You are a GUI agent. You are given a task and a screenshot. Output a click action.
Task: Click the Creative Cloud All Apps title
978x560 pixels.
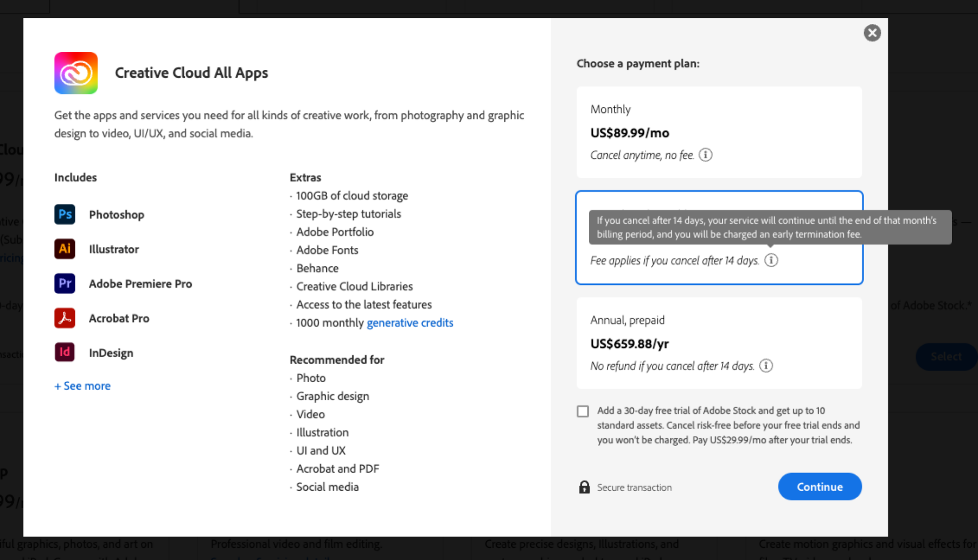point(191,73)
